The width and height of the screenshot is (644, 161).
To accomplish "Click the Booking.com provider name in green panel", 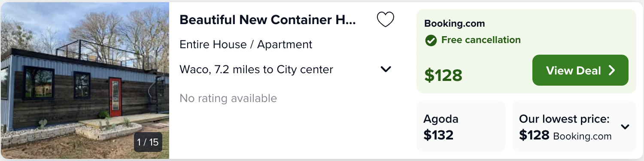I will [454, 24].
